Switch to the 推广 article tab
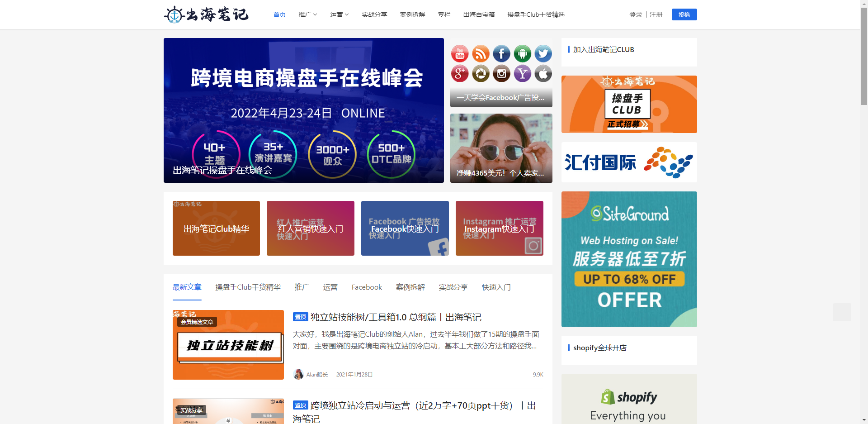Screen dimensions: 868x424 [x=302, y=287]
